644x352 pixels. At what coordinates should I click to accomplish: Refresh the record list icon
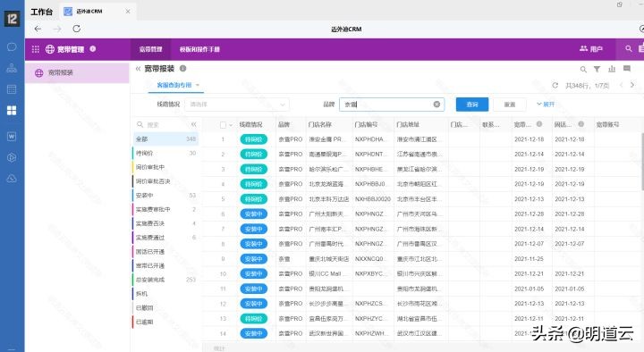(555, 86)
